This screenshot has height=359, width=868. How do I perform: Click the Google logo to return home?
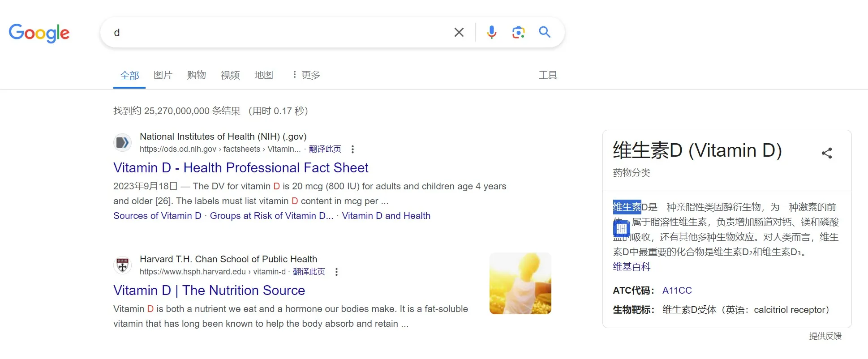click(39, 33)
